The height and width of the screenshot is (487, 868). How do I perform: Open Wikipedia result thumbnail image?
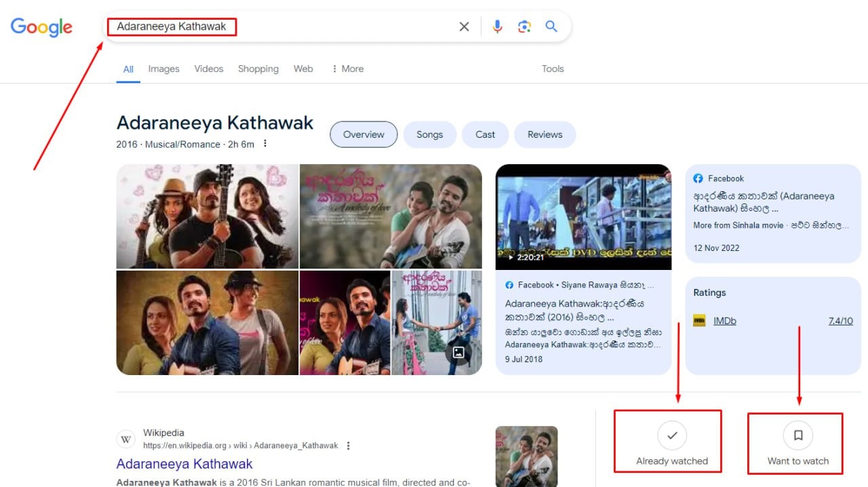pyautogui.click(x=526, y=456)
